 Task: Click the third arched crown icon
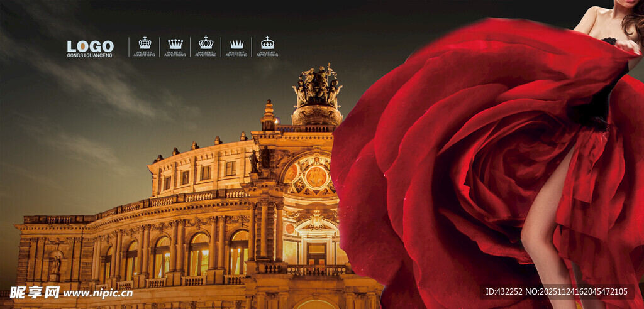coord(206,43)
